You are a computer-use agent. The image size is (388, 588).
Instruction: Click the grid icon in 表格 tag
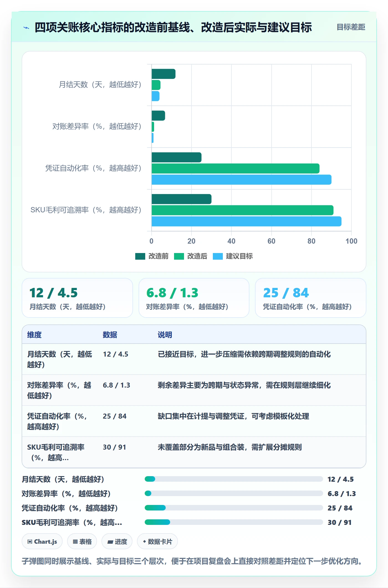pyautogui.click(x=75, y=542)
